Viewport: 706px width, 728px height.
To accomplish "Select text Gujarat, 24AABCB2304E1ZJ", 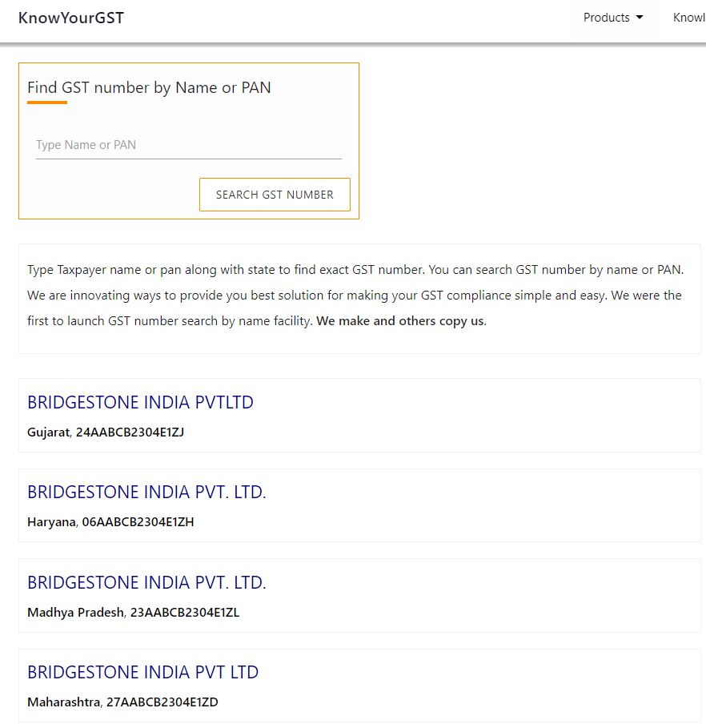I will tap(106, 432).
